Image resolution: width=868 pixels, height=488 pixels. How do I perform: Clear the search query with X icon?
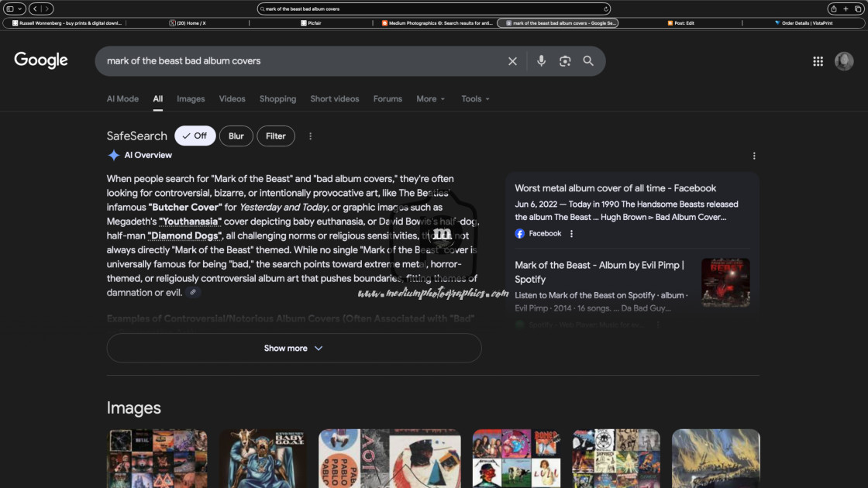[x=512, y=61]
